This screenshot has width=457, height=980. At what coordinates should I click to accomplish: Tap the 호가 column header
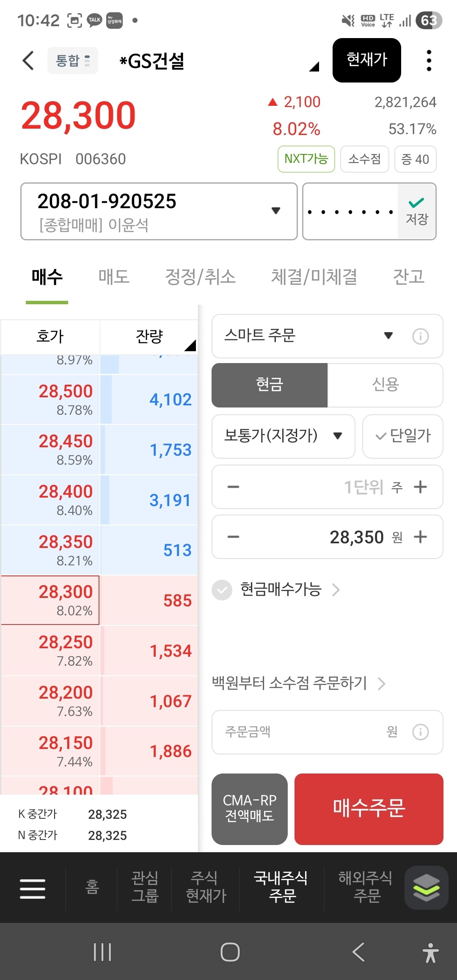pyautogui.click(x=50, y=336)
